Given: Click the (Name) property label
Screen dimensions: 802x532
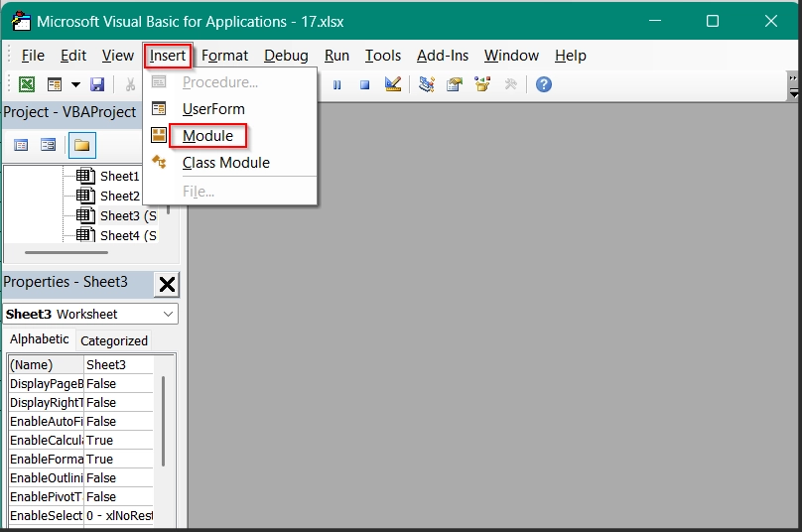Looking at the screenshot, I should tap(46, 364).
